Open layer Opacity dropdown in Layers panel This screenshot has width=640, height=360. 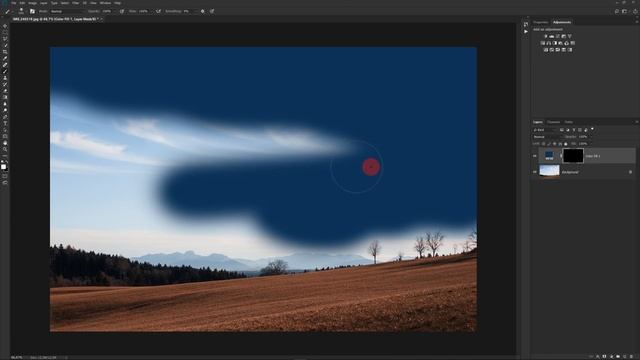(x=591, y=137)
